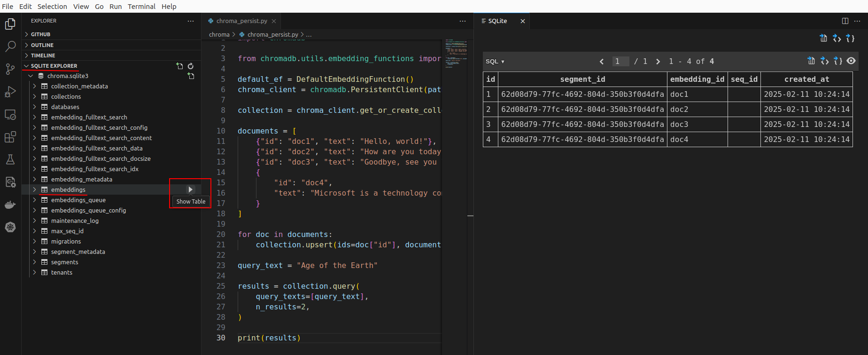
Task: Toggle the eye icon in SQLite results toolbar
Action: (851, 61)
